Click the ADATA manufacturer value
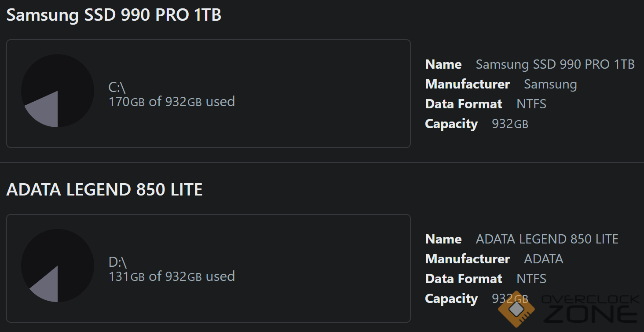The image size is (644, 332). [x=544, y=259]
